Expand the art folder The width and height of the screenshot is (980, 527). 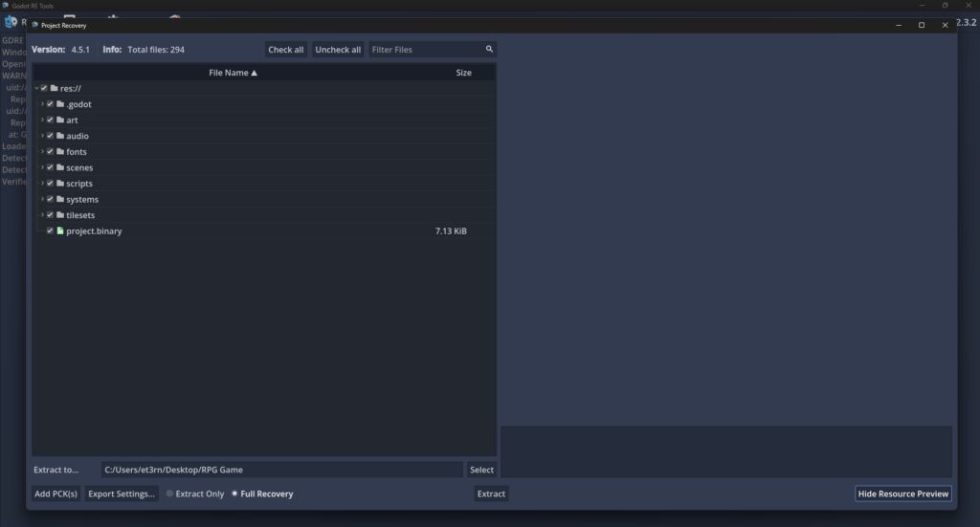pos(42,121)
